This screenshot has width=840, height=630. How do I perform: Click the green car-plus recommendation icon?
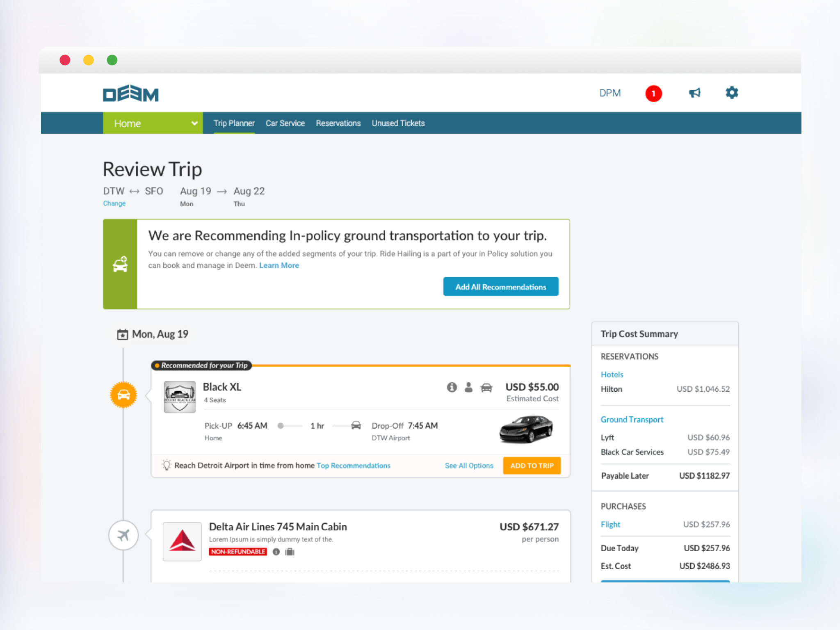(120, 265)
